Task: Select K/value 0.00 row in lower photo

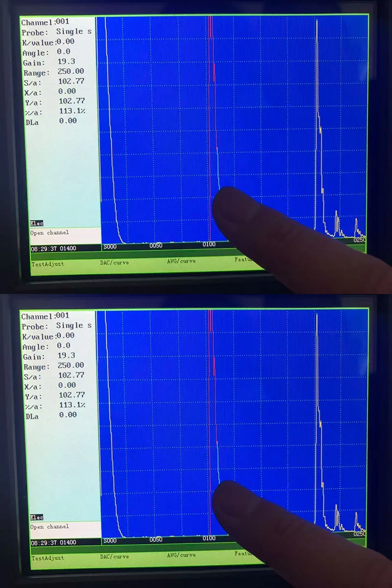Action: [49, 337]
